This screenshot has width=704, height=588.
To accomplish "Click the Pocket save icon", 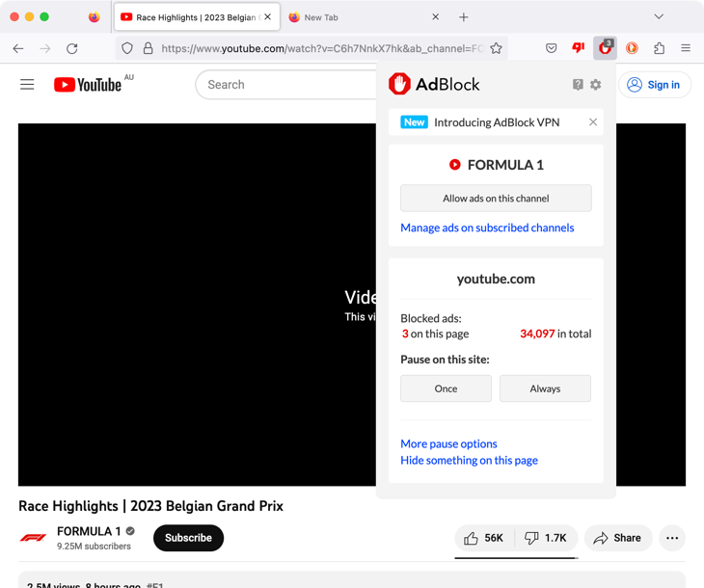I will click(552, 48).
